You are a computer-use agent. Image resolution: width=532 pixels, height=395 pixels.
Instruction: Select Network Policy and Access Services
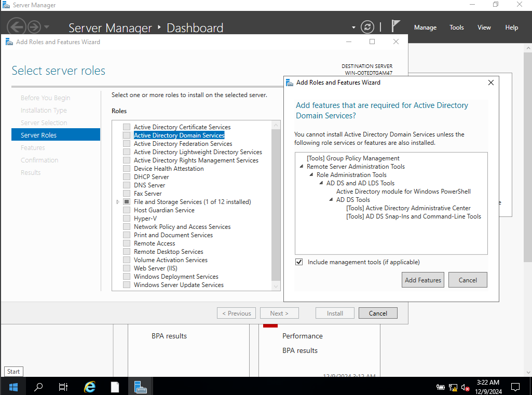[x=182, y=227]
